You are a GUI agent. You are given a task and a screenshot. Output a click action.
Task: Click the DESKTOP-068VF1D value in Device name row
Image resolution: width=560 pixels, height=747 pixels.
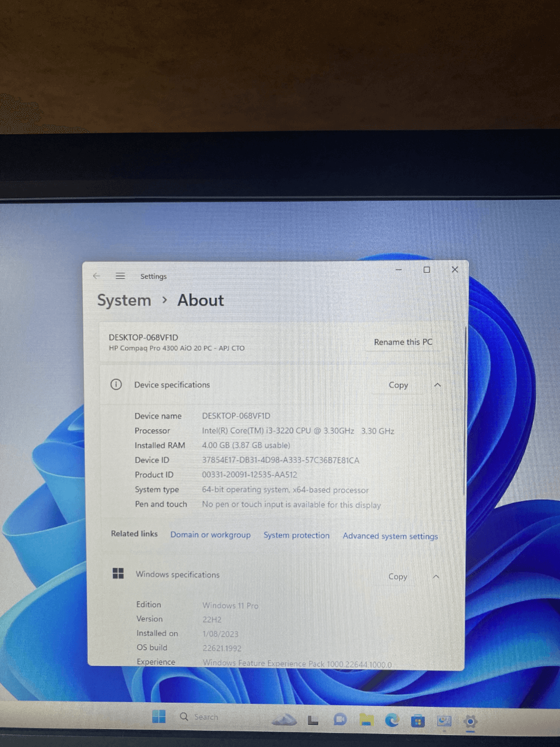(x=236, y=416)
